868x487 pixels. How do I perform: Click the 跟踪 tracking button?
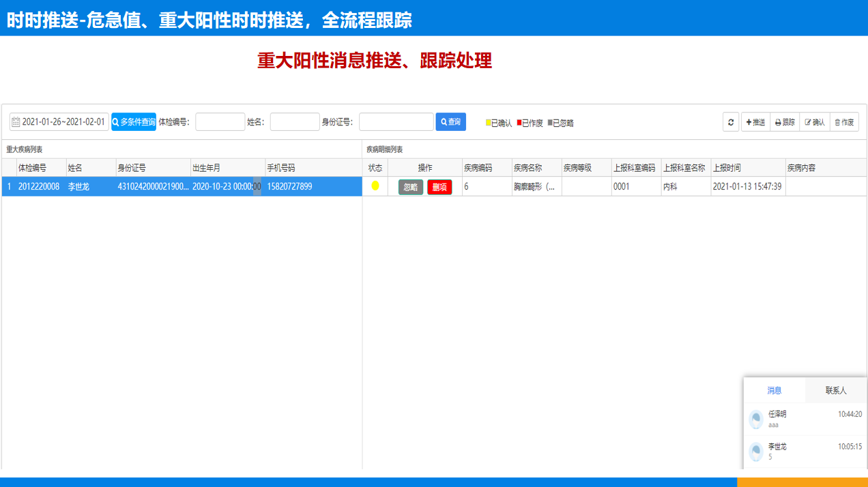click(785, 122)
